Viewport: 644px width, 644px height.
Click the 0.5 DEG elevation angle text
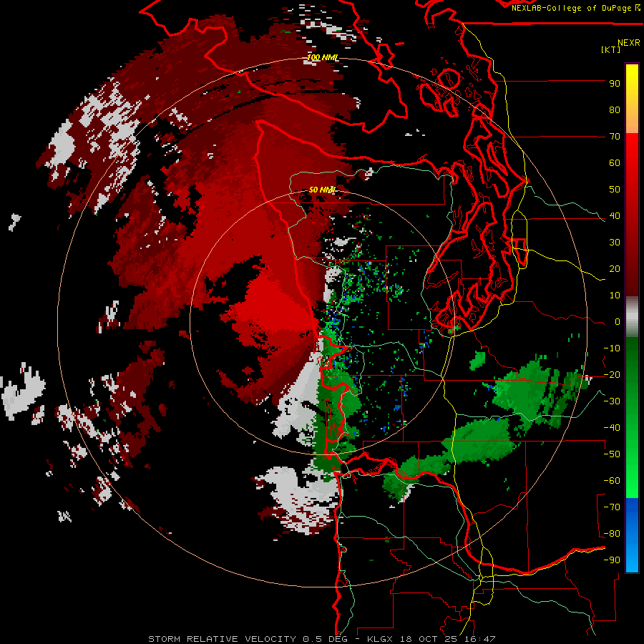[326, 639]
